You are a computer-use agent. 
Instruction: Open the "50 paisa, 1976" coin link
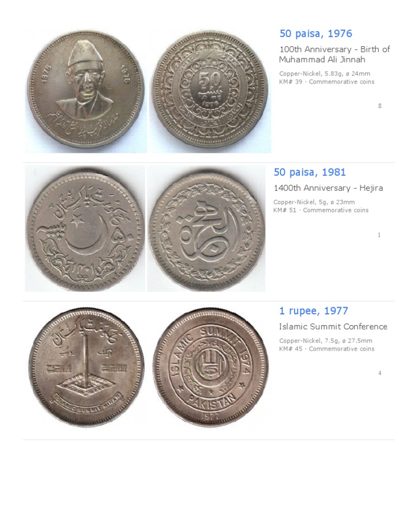point(316,34)
